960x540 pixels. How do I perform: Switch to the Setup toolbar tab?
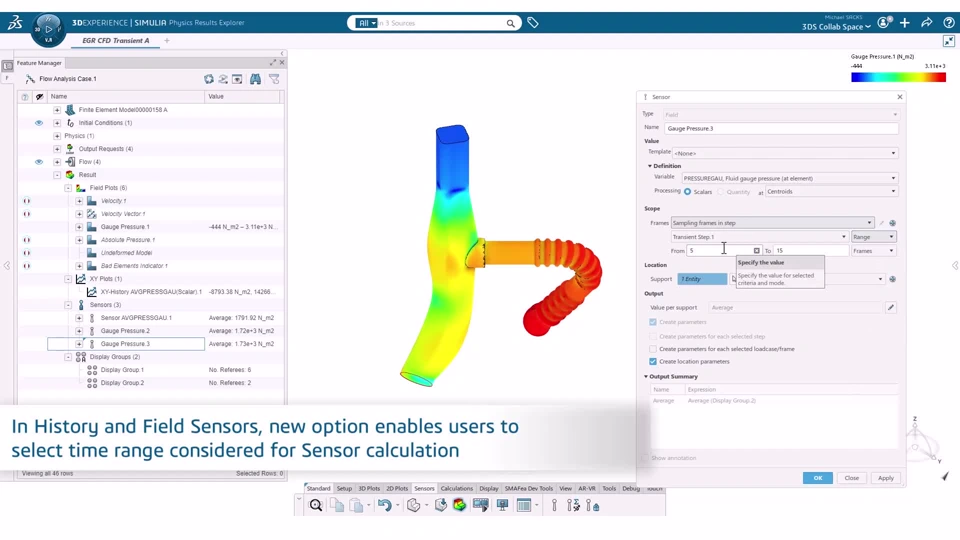[x=344, y=489]
